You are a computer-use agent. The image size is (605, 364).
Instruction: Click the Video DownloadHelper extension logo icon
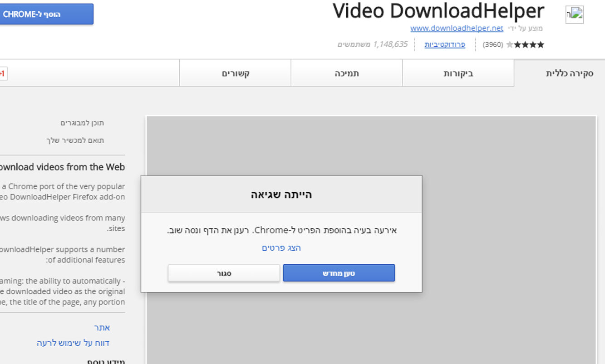click(575, 15)
